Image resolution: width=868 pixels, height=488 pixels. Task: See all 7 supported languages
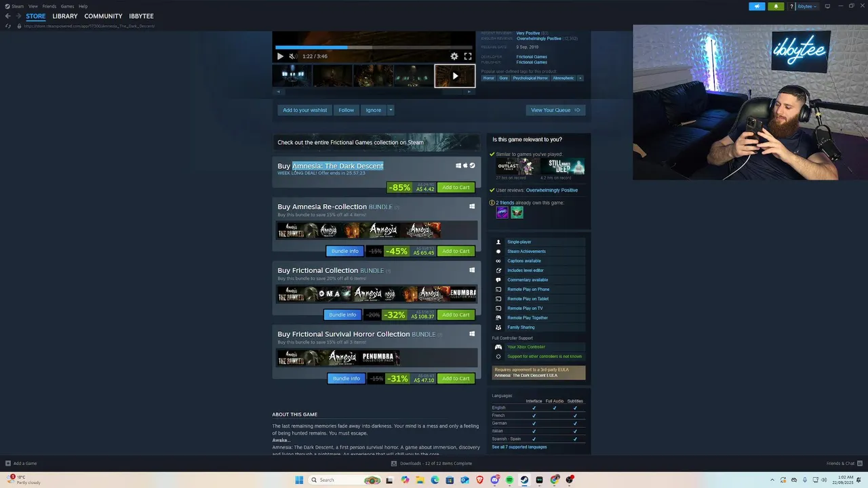tap(519, 447)
